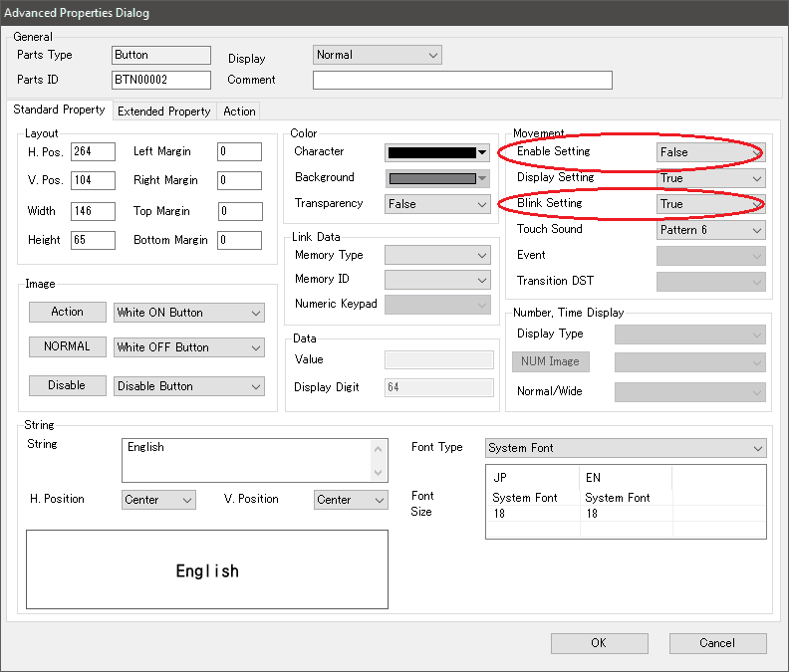This screenshot has width=789, height=672.
Task: Pick the black Character color swatch
Action: (x=431, y=152)
